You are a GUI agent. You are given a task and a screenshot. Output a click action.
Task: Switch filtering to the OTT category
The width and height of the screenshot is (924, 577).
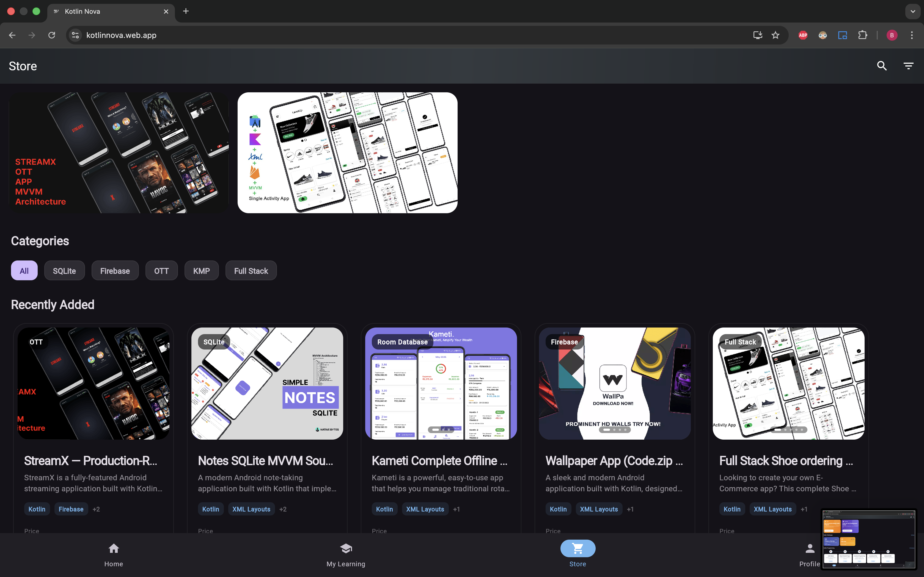click(x=161, y=270)
